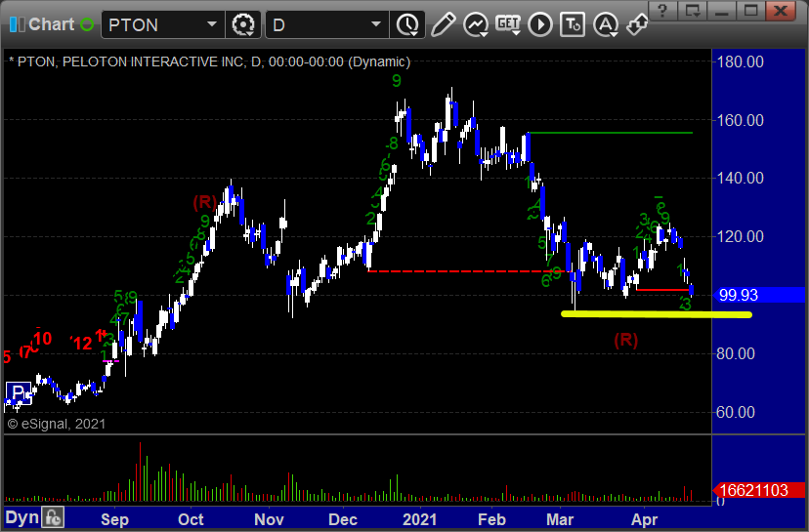Click the Sep label on time axis
This screenshot has width=809, height=532.
coord(114,519)
